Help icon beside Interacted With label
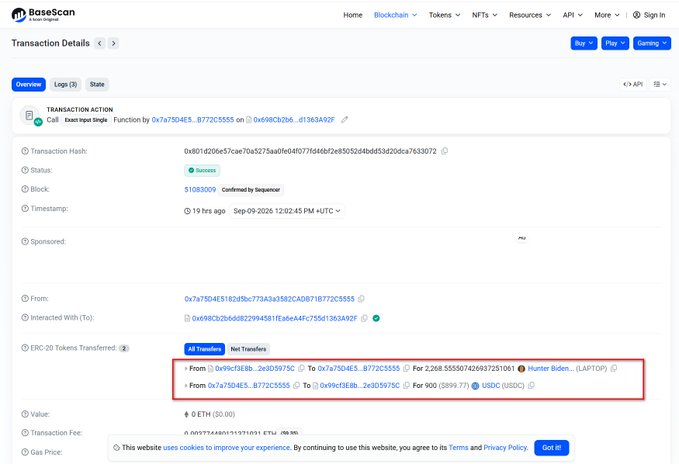This screenshot has width=679, height=464. (x=25, y=317)
